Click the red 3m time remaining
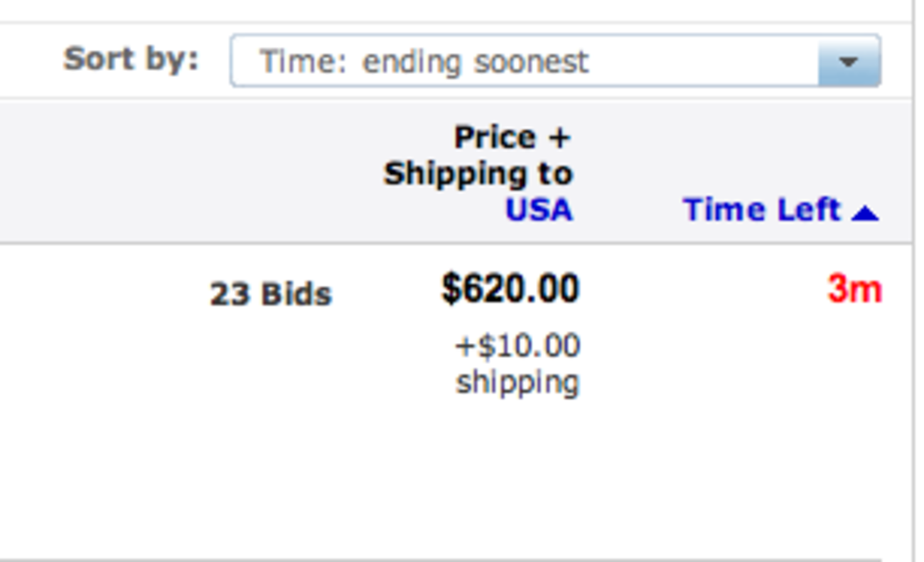 (x=854, y=290)
